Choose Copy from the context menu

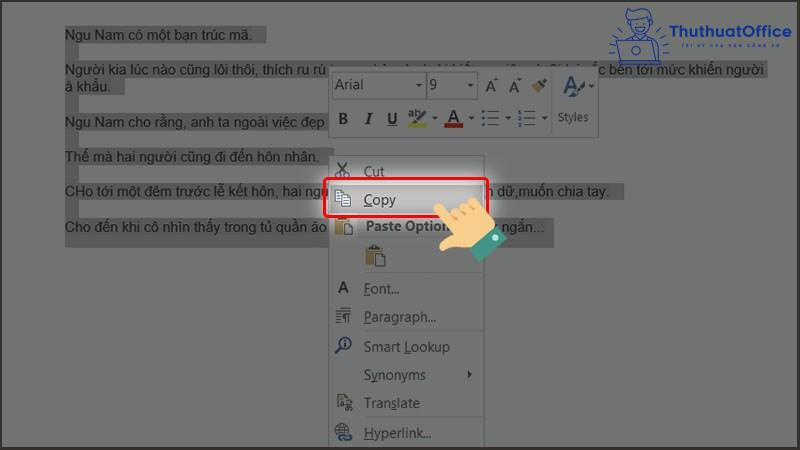click(406, 199)
